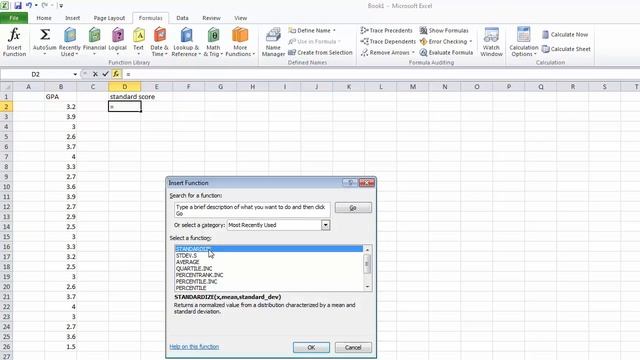Screen dimensions: 640x360
Task: Click cell B1 containing GPA
Action: (61, 97)
